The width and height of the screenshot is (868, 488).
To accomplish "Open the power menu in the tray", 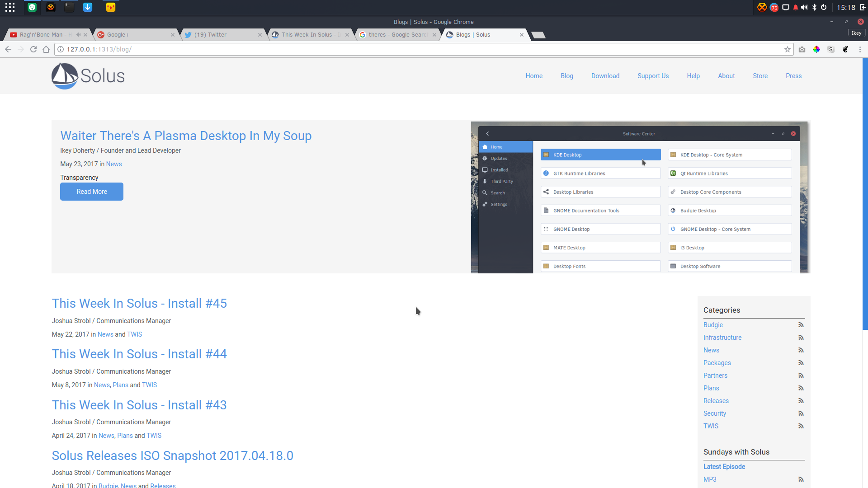I will click(x=824, y=7).
